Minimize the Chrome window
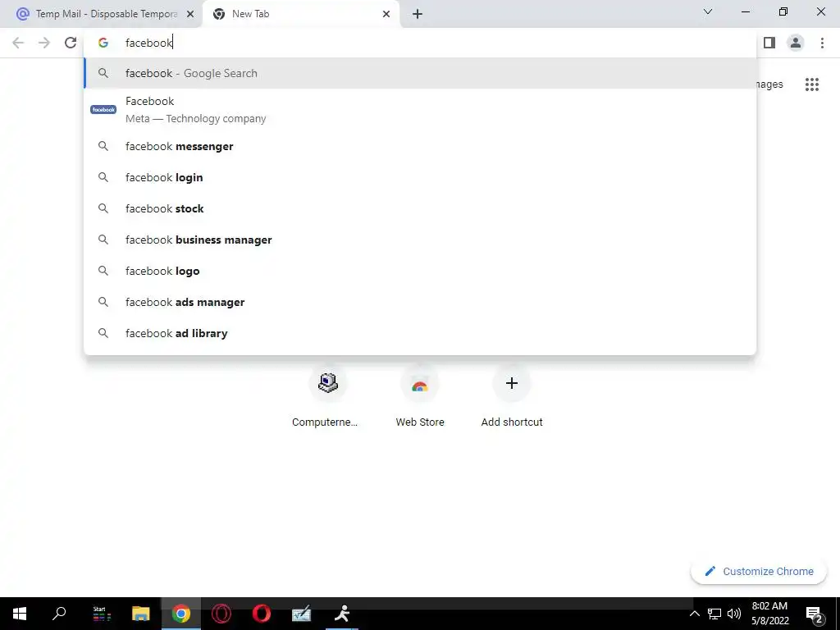The height and width of the screenshot is (630, 840). pos(745,11)
